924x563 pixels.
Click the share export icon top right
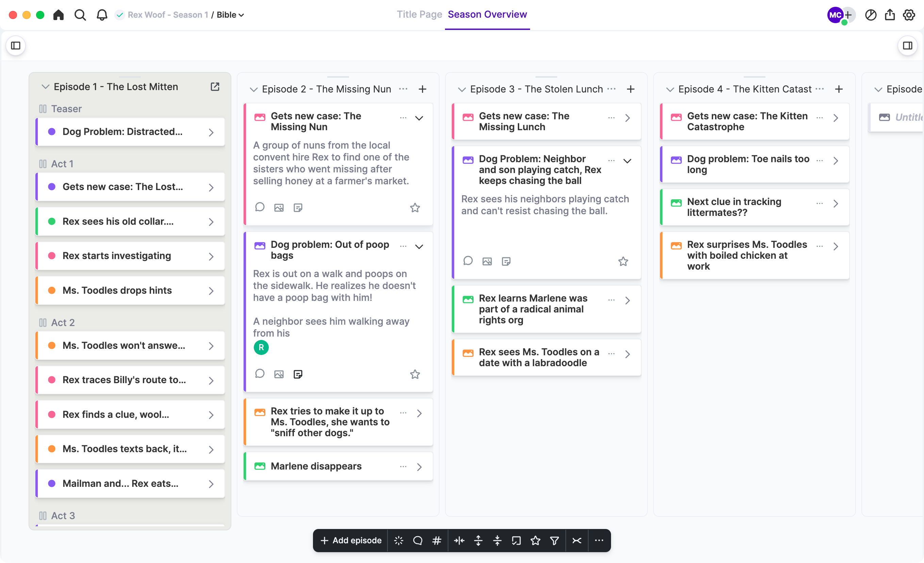[x=890, y=15]
